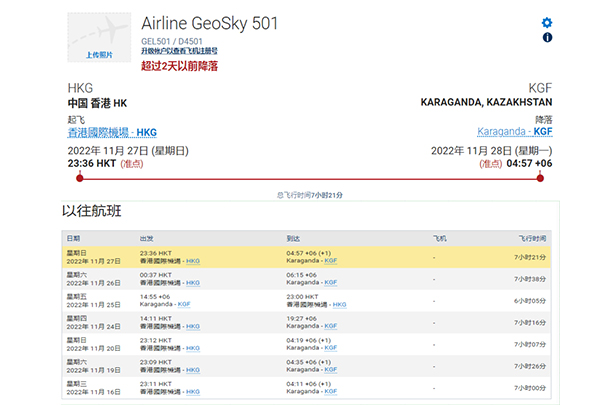Click the red flight progress line

310,178
